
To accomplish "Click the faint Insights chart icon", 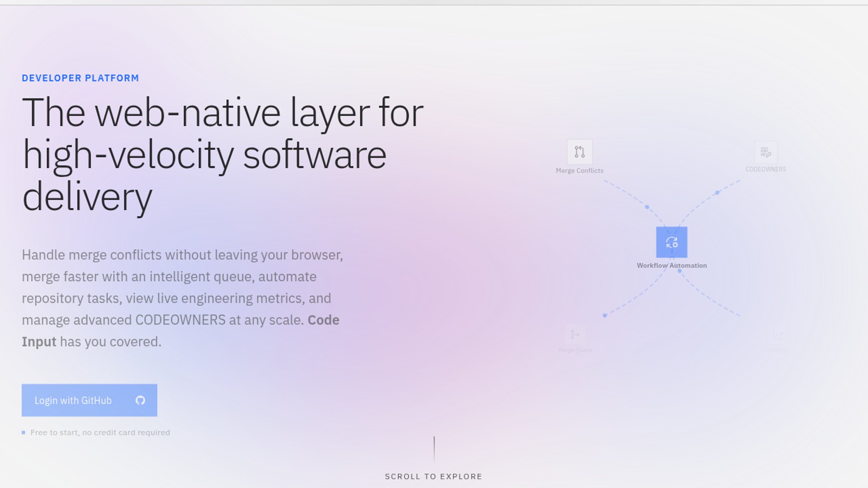I will pos(777,335).
